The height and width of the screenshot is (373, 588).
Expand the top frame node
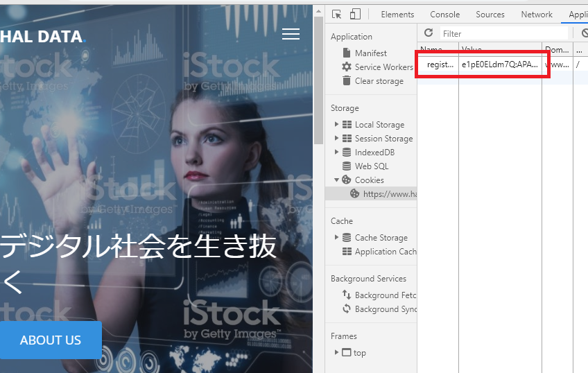pos(336,352)
